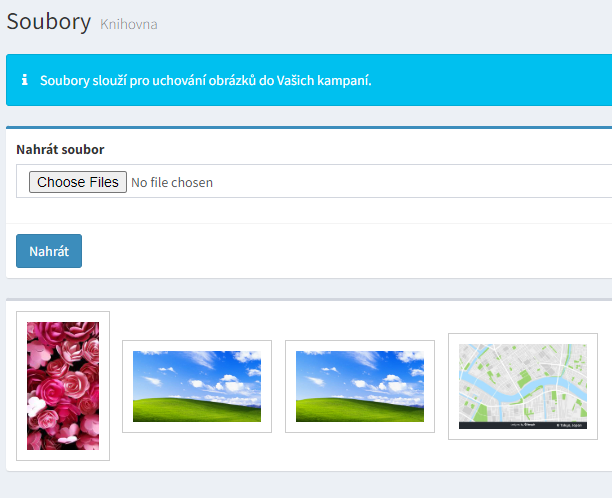Click the word 'kampaní' in the info banner
The image size is (612, 498).
[345, 80]
